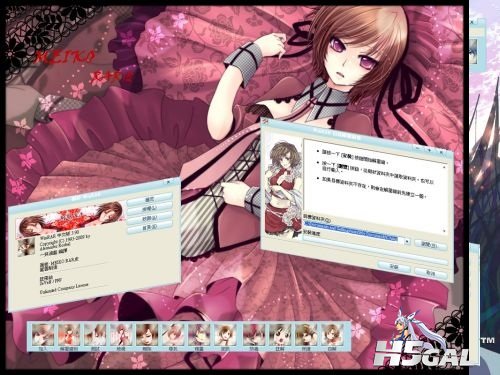Click the OK (確定) button in About dialog
The width and height of the screenshot is (500, 375).
(150, 199)
